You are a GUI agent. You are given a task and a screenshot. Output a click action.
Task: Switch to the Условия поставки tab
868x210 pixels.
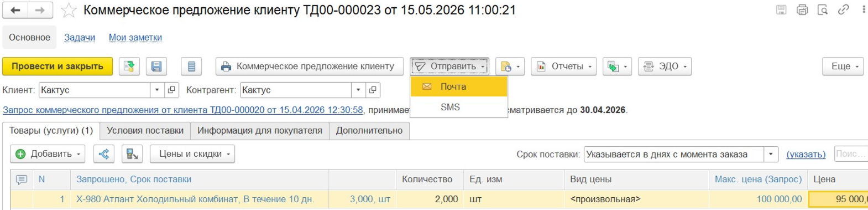pos(145,131)
